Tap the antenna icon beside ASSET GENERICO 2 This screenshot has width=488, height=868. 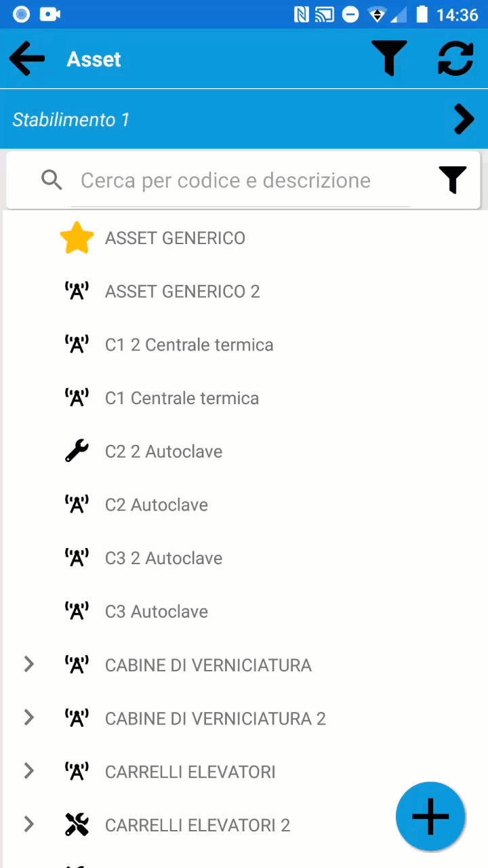77,291
